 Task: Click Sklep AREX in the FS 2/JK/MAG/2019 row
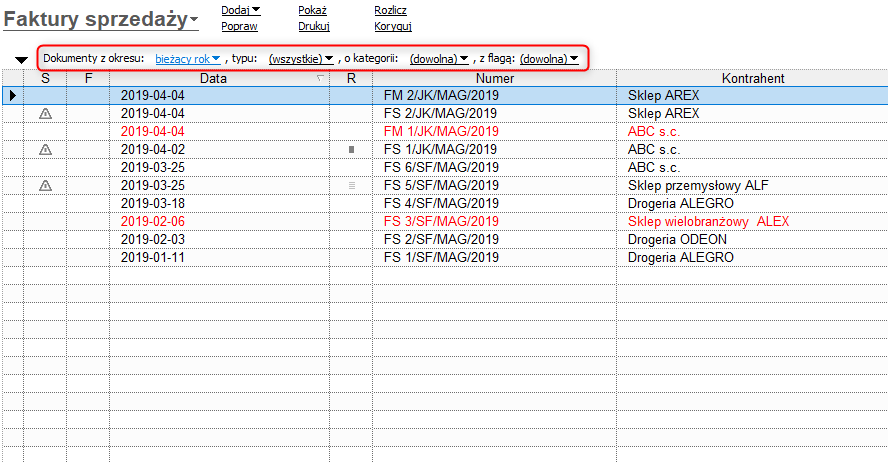pos(663,113)
